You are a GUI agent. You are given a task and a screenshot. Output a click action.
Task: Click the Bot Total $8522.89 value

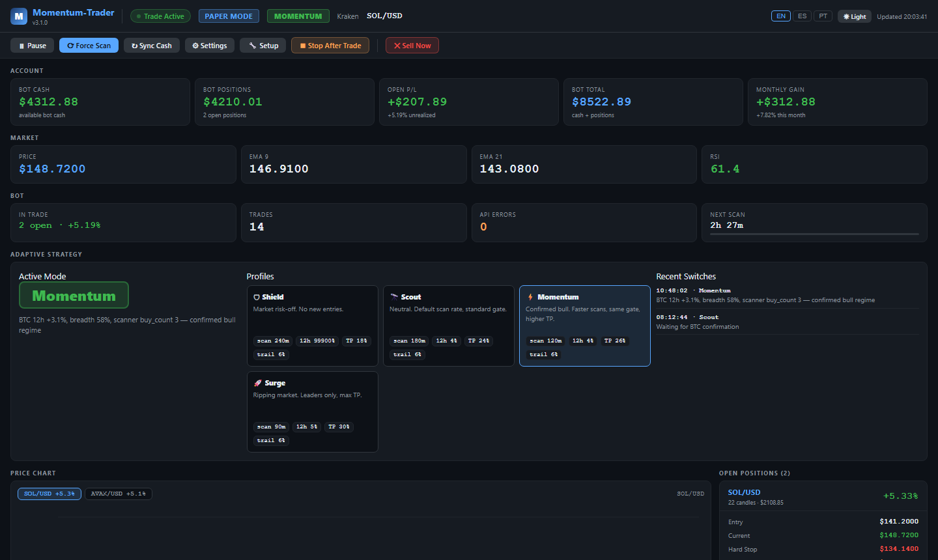[x=602, y=102]
